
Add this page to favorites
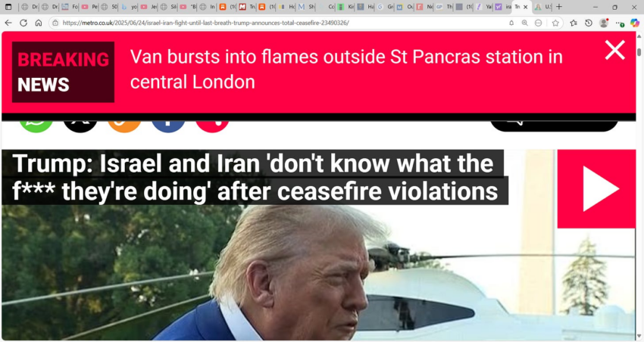click(x=555, y=23)
